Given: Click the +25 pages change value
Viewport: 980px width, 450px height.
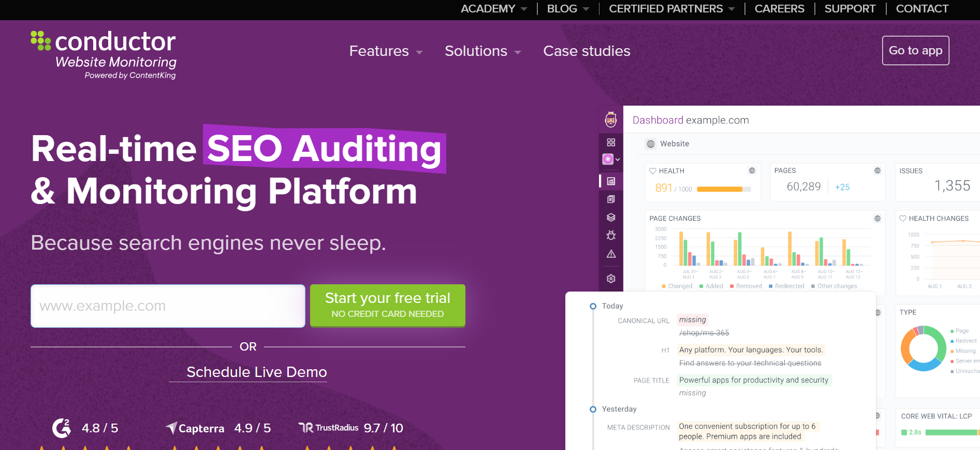Looking at the screenshot, I should point(842,187).
